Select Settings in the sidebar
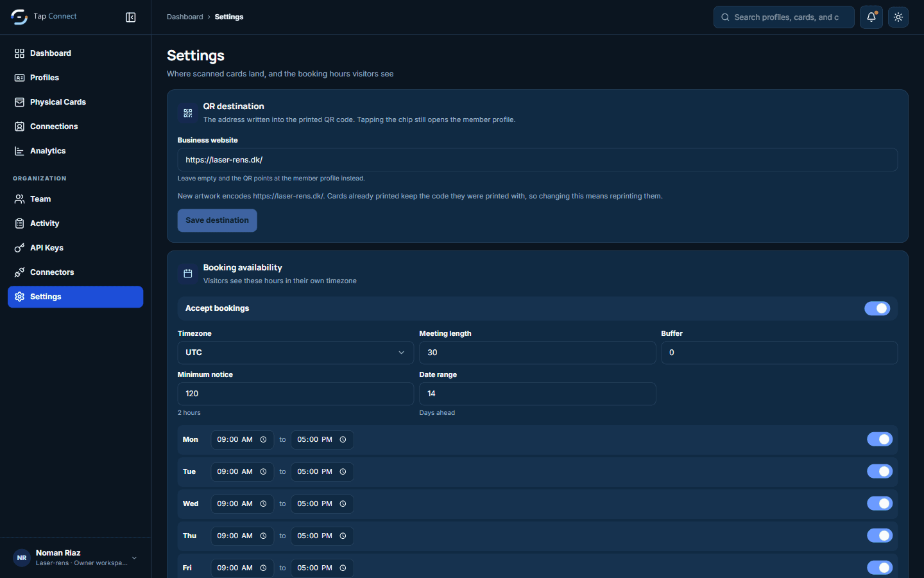Screen dimensions: 924x578 click(76, 297)
